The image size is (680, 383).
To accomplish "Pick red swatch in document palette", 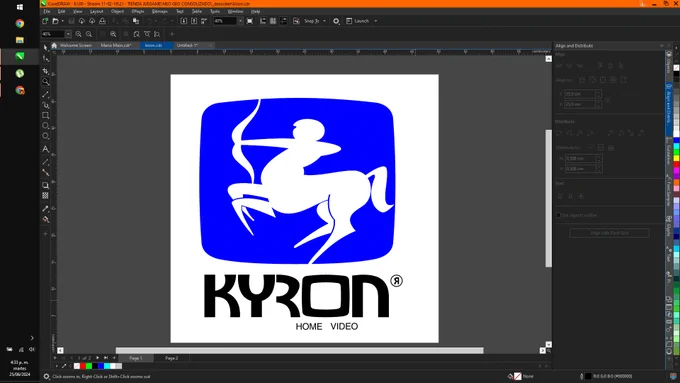I will pos(83,366).
